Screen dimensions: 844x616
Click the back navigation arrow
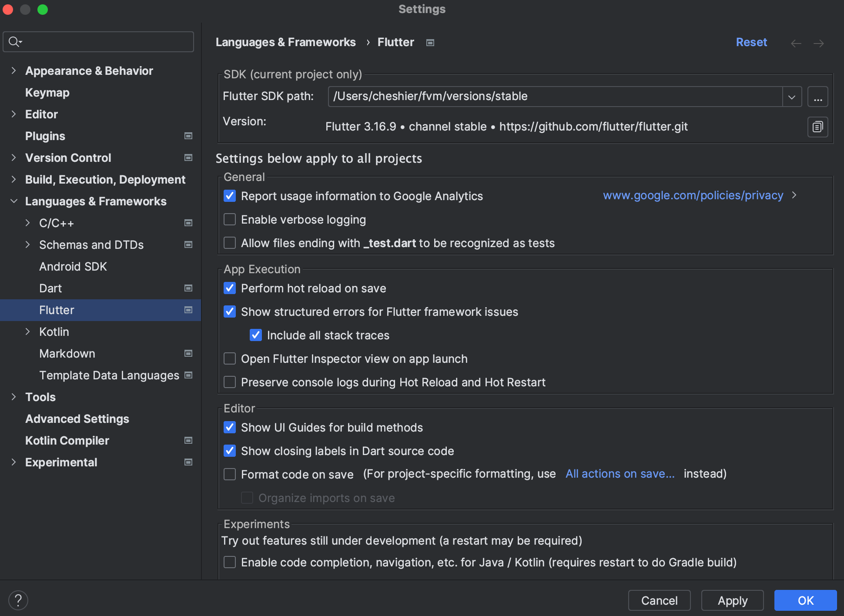click(796, 43)
